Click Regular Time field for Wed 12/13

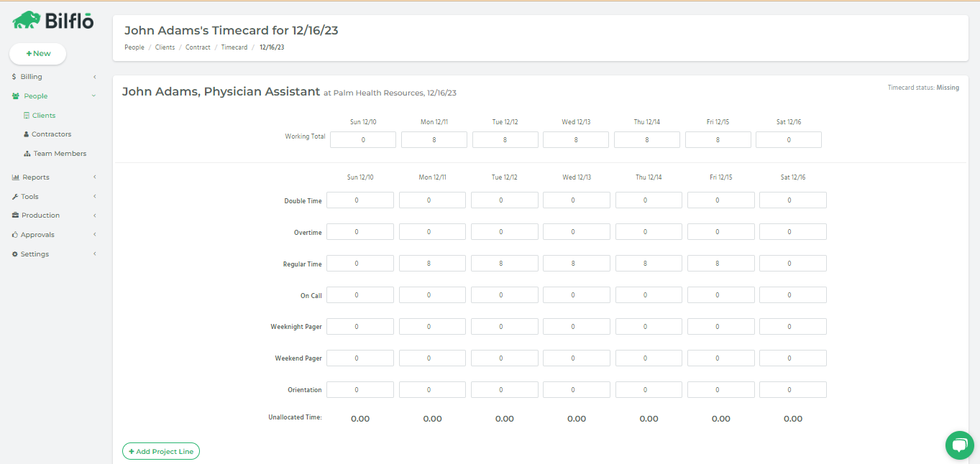577,264
